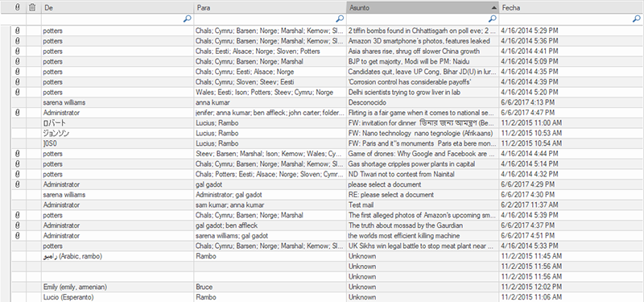Image resolution: width=644 pixels, height=302 pixels.
Task: Click recipients 'sarena williams; gal gadot'
Action: pos(232,236)
